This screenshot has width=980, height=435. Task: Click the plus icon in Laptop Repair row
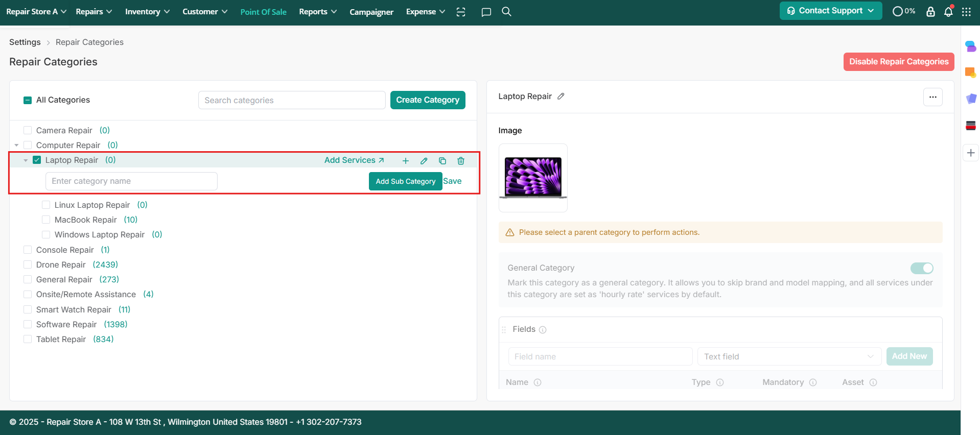pyautogui.click(x=405, y=161)
